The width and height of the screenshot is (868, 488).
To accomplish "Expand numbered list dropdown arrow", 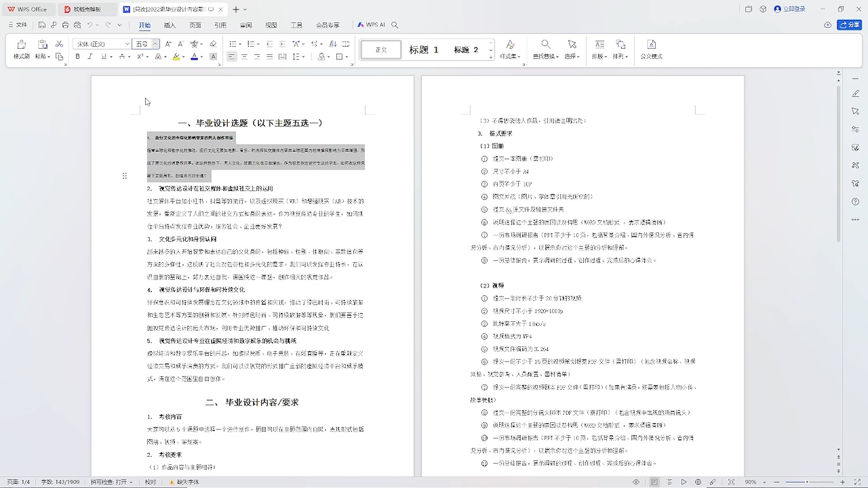I will pyautogui.click(x=258, y=44).
